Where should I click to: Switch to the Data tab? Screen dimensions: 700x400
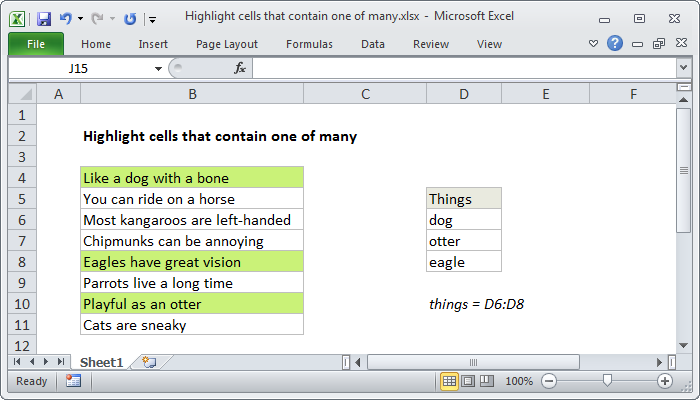coord(372,44)
